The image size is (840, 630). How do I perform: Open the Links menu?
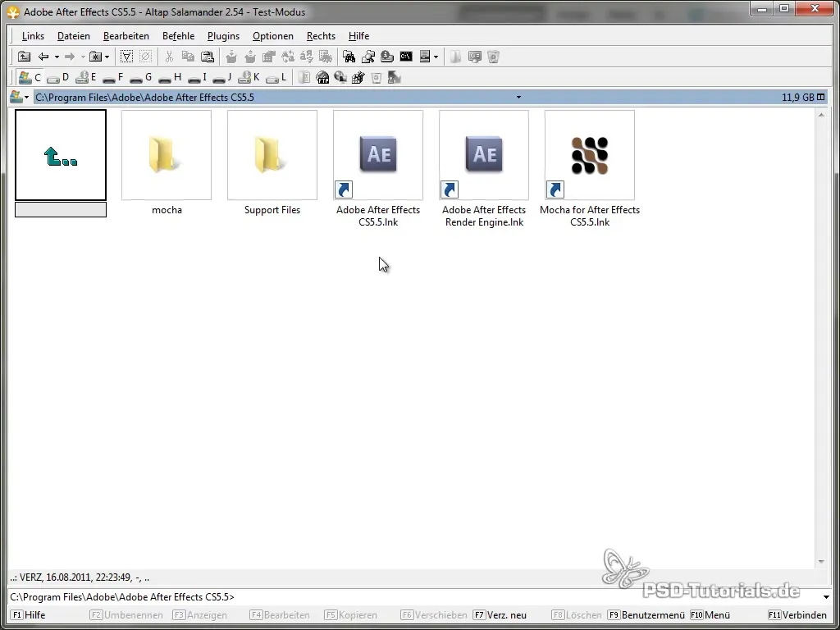33,36
